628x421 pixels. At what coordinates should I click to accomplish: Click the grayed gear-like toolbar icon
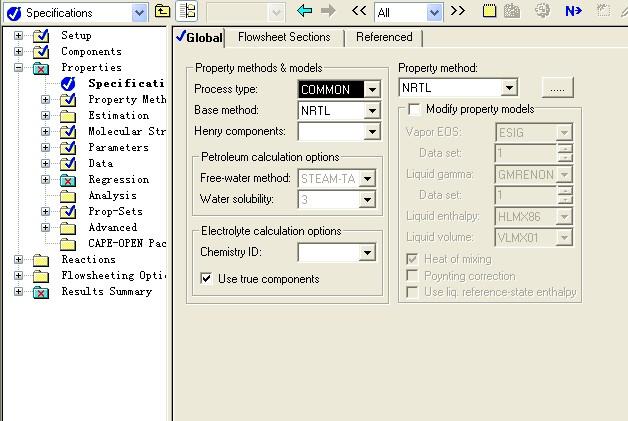pyautogui.click(x=542, y=10)
